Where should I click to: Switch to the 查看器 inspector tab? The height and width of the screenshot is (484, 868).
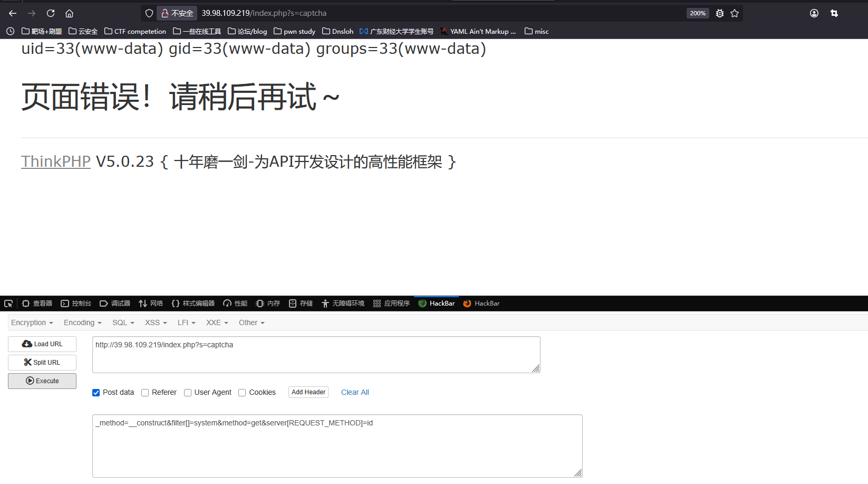37,303
